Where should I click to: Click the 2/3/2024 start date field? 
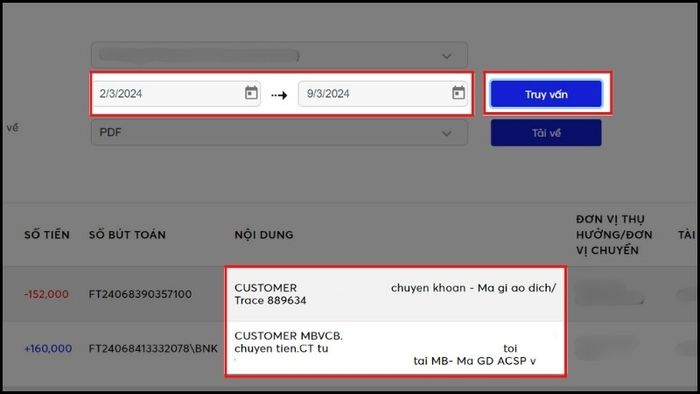pos(176,94)
